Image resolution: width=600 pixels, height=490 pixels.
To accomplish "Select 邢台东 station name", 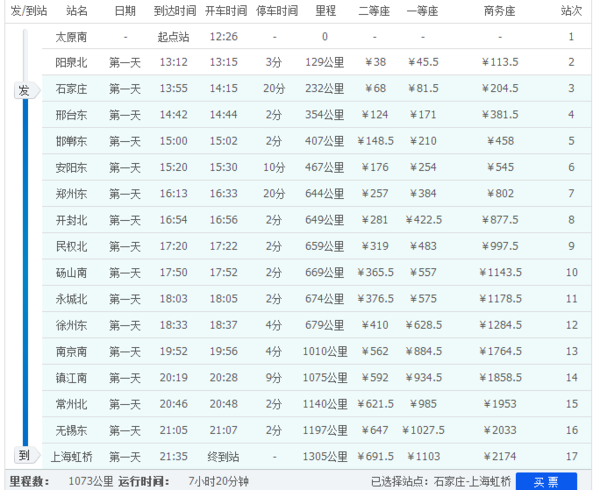I will point(71,115).
